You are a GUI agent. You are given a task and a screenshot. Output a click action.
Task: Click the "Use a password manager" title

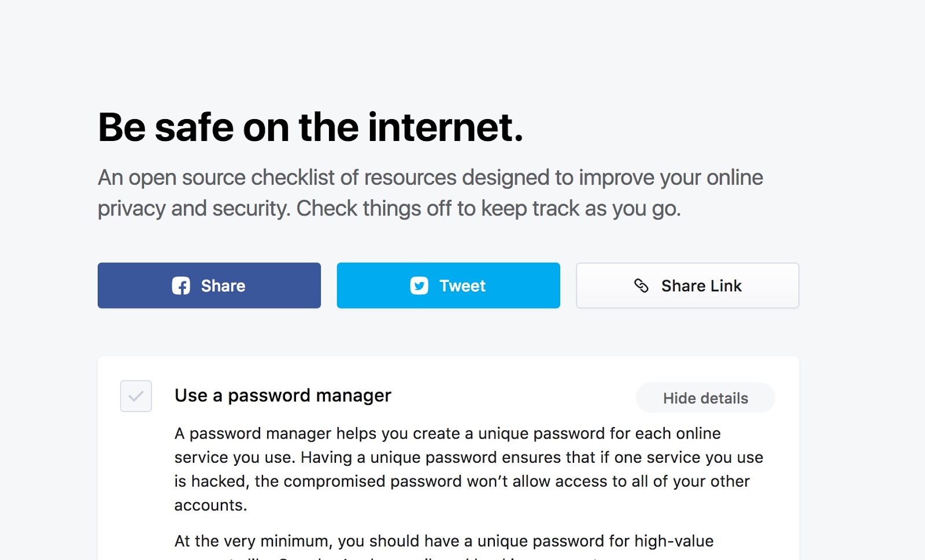pos(283,395)
